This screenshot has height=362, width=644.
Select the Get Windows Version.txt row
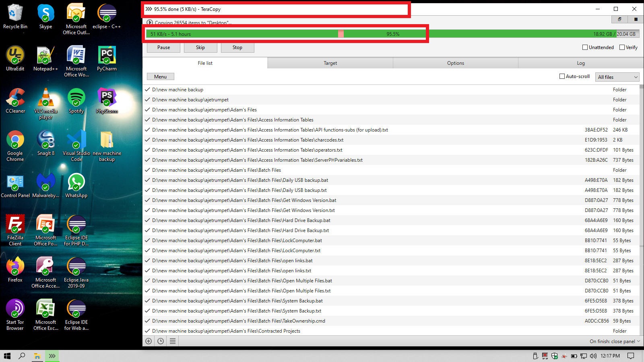click(x=391, y=210)
